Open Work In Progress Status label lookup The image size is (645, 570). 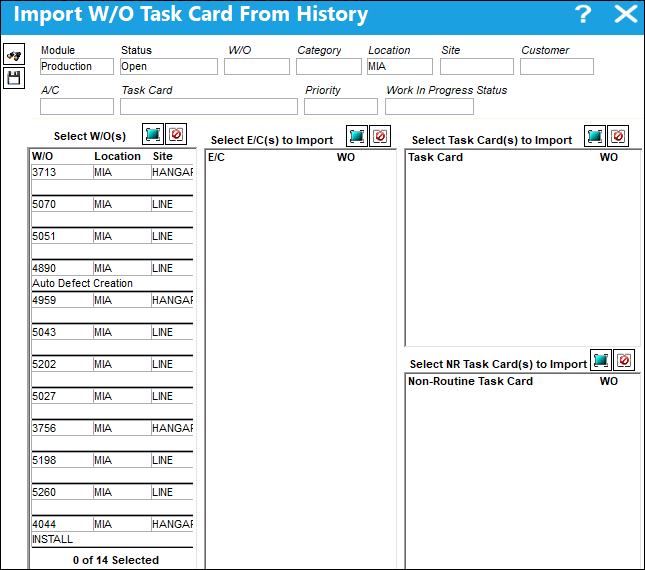(x=447, y=90)
